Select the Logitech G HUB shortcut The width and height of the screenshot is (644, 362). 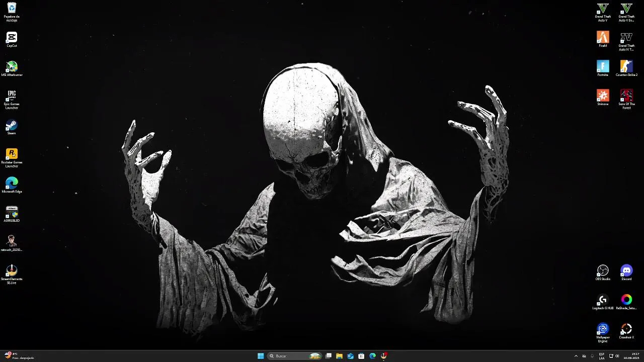(603, 302)
